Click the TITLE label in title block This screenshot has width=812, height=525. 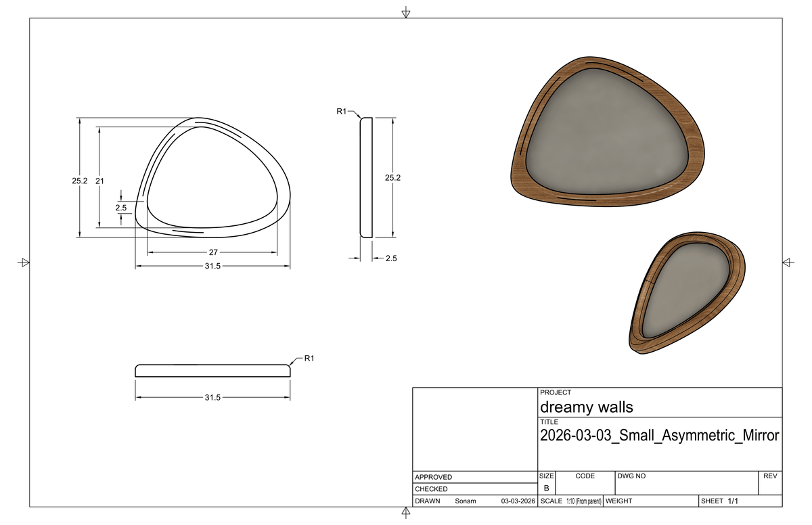[x=549, y=422]
